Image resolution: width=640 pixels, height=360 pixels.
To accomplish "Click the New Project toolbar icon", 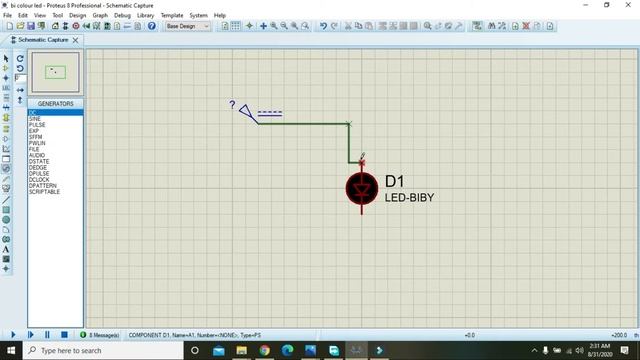I will [x=10, y=26].
